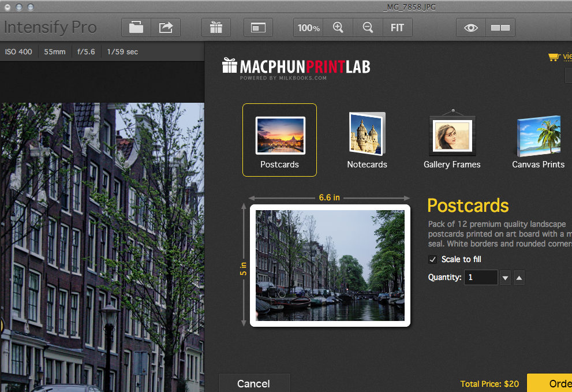Toggle the panel layout toolbar icon
The height and width of the screenshot is (392, 572).
tap(258, 27)
